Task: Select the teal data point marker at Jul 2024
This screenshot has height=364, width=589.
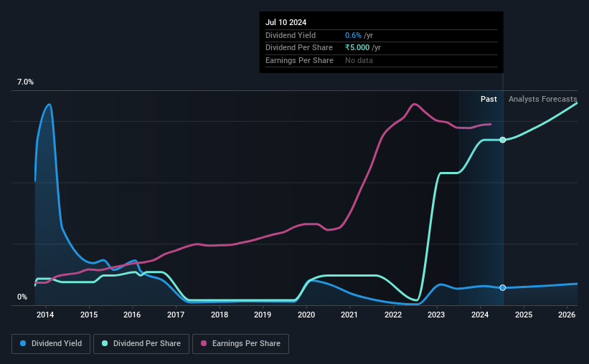Action: point(503,140)
